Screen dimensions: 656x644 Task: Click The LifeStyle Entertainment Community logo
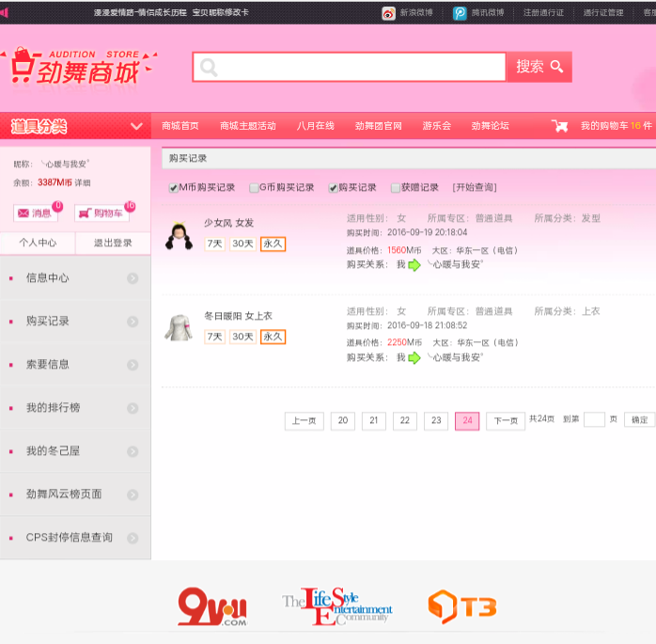[x=337, y=606]
